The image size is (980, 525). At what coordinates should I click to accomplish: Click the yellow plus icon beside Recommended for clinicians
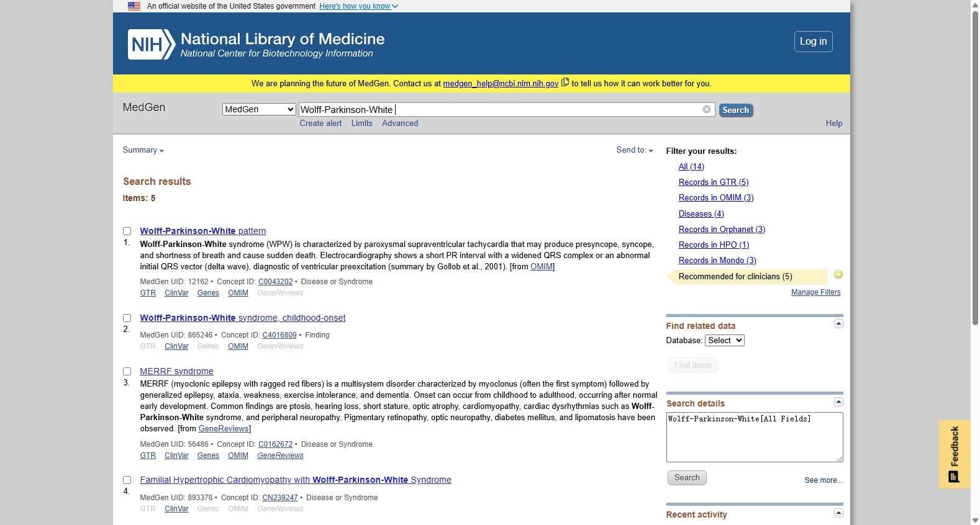tap(838, 275)
